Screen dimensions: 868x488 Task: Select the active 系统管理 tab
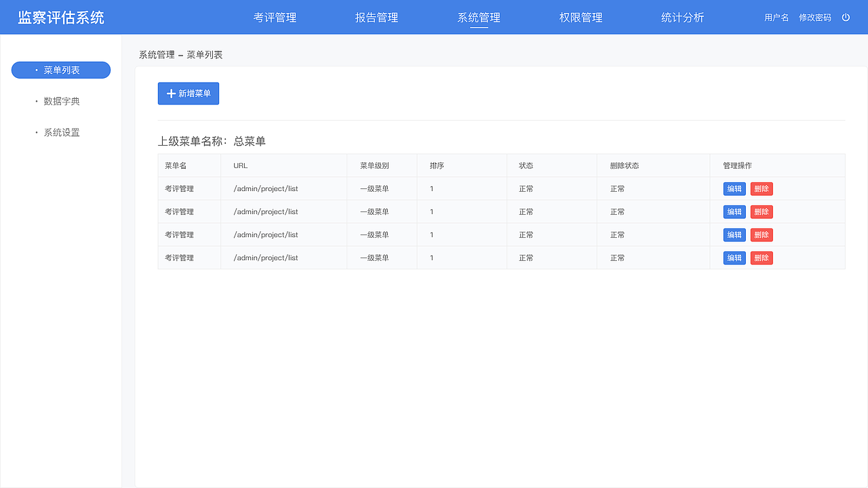click(x=477, y=18)
